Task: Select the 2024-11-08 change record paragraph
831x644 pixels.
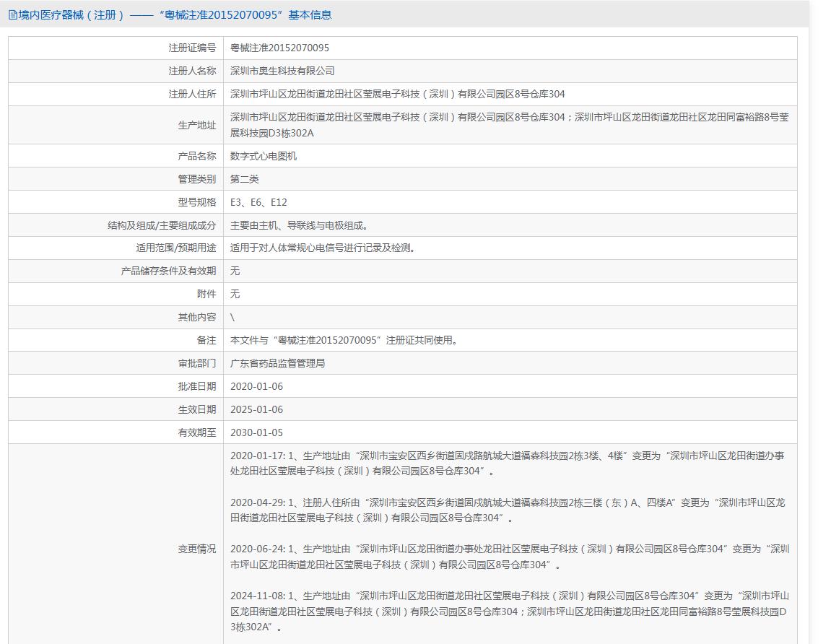Action: point(509,612)
